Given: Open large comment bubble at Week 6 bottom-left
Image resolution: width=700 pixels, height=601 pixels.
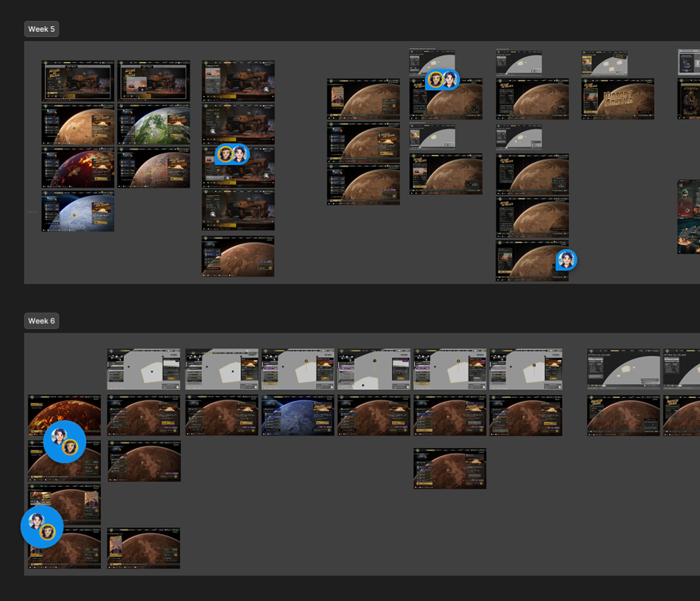Looking at the screenshot, I should 42,527.
